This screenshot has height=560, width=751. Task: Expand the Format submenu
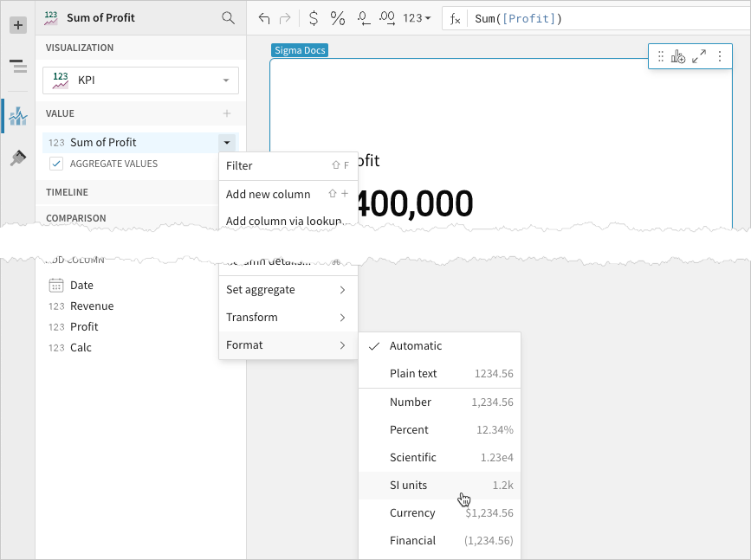click(x=288, y=345)
